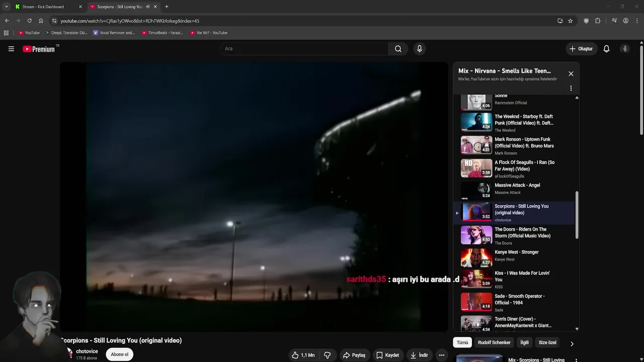
Task: Open Chrome three-dot menu
Action: pyautogui.click(x=637, y=21)
